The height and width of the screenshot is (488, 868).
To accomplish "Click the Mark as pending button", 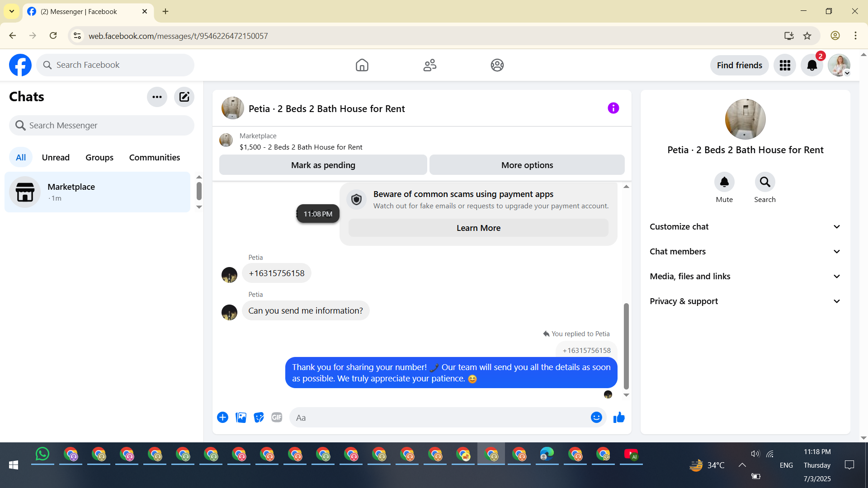I will (x=323, y=165).
